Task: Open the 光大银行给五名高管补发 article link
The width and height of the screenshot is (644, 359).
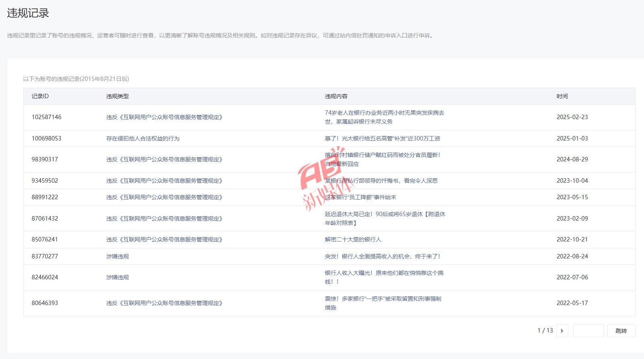Action: click(x=382, y=138)
